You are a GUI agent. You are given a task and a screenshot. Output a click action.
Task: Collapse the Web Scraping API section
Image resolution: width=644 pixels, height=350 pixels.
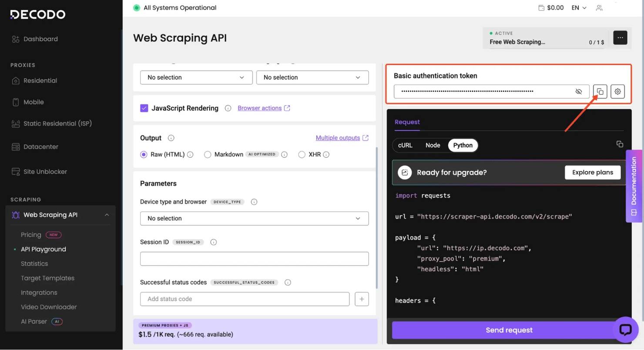point(107,215)
